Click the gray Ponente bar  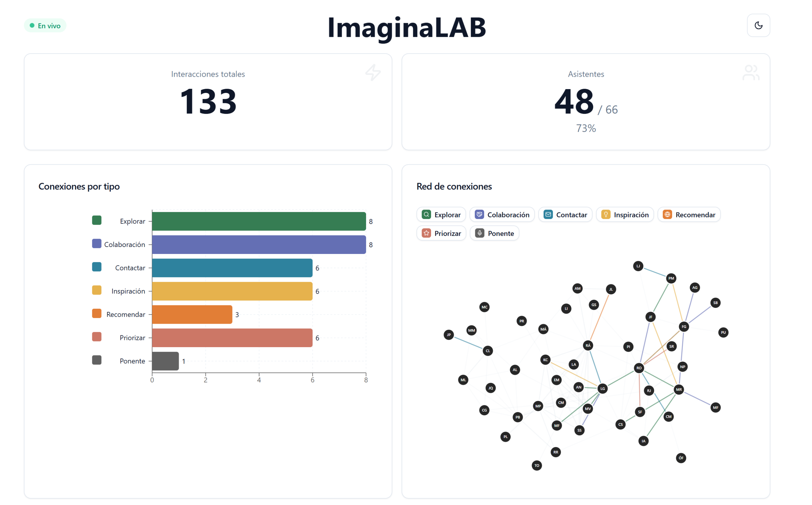point(165,361)
